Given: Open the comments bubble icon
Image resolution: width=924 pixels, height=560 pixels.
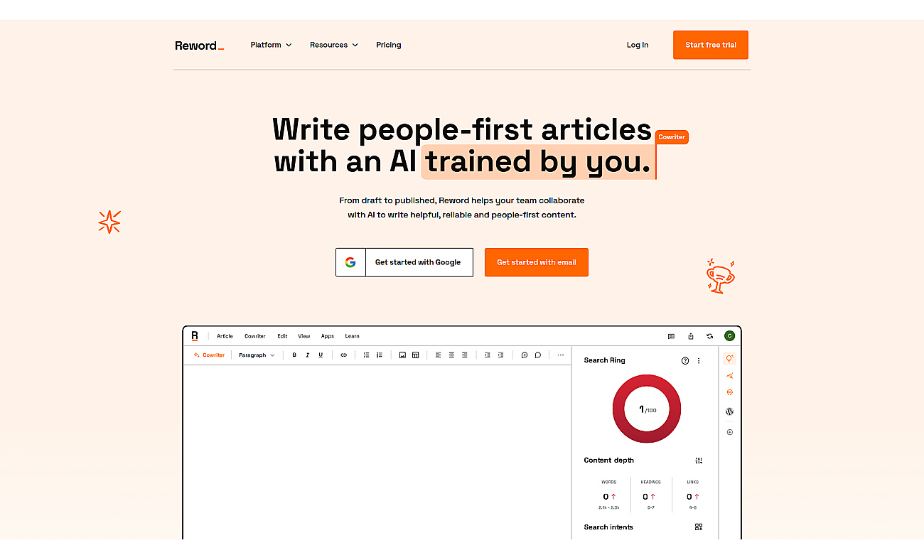Looking at the screenshot, I should point(538,355).
